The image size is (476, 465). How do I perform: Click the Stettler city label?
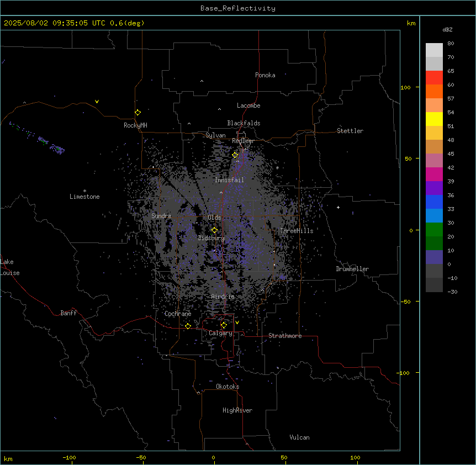tap(350, 131)
